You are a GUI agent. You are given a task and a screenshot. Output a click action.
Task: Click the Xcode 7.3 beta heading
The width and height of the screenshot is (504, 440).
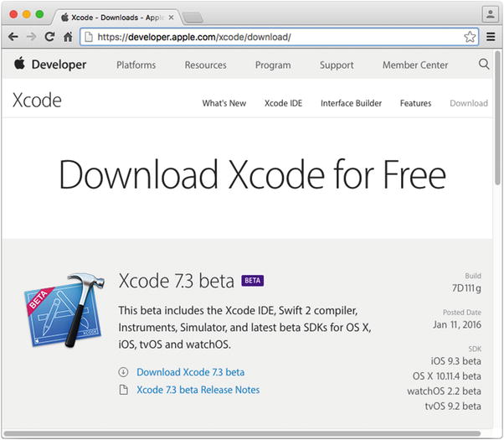click(x=176, y=281)
